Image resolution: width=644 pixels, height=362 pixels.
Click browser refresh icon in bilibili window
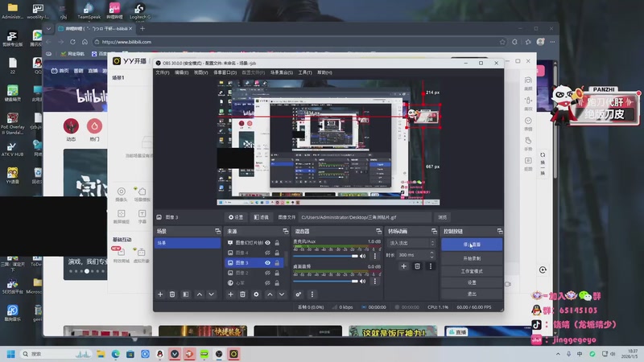[x=72, y=42]
